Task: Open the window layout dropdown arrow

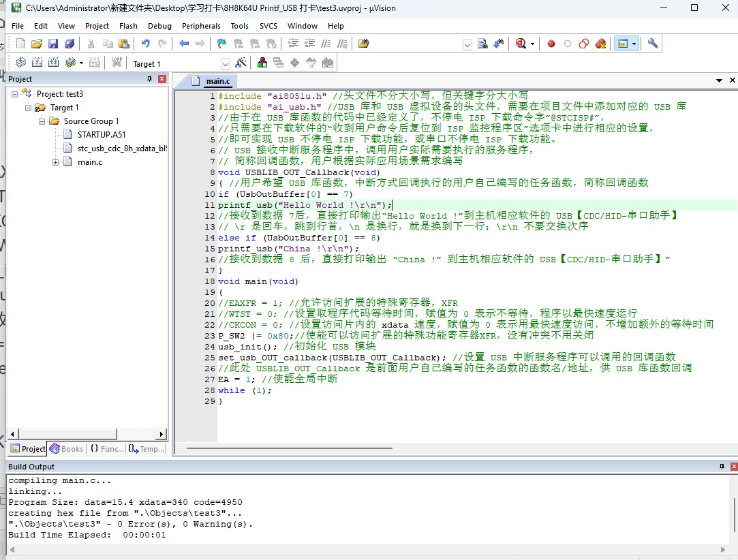Action: pyautogui.click(x=634, y=44)
